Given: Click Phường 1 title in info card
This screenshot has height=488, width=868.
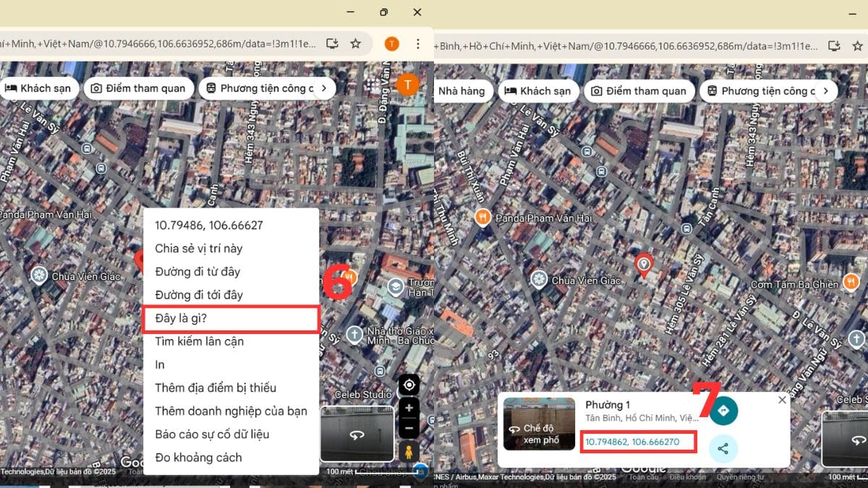Looking at the screenshot, I should click(x=608, y=404).
